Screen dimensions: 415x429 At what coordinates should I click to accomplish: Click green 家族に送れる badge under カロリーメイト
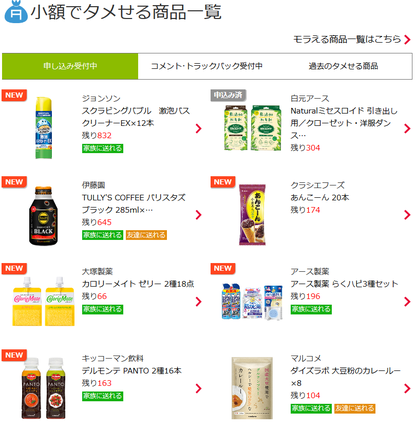tap(103, 309)
